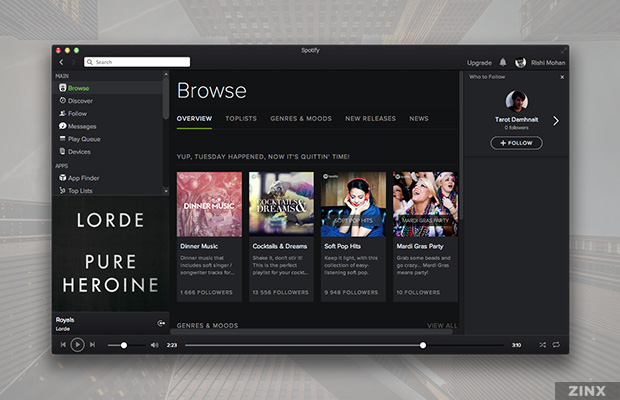Click the Upgrade link
Viewport: 620px width, 400px height.
[479, 62]
